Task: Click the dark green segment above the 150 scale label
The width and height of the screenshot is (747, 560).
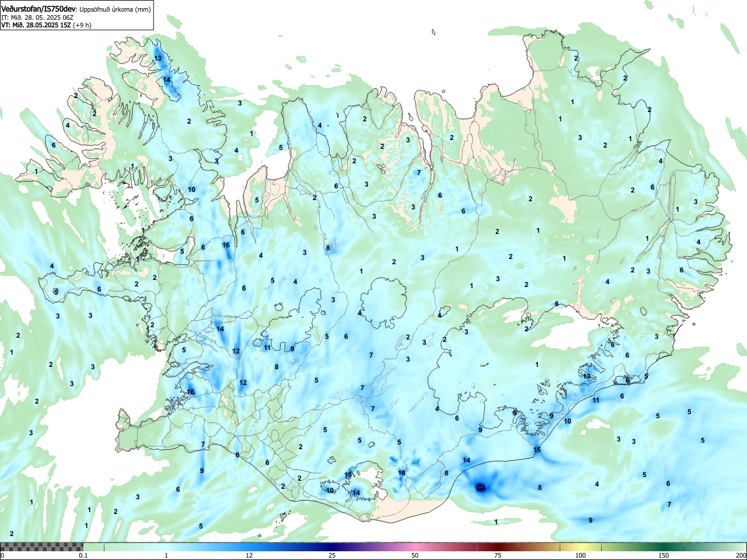Action: coord(664,547)
